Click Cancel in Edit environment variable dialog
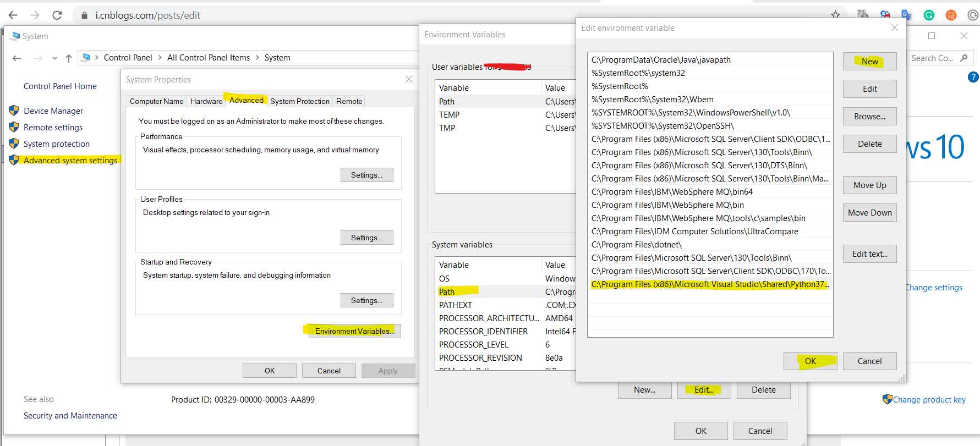The width and height of the screenshot is (980, 446). [x=869, y=361]
